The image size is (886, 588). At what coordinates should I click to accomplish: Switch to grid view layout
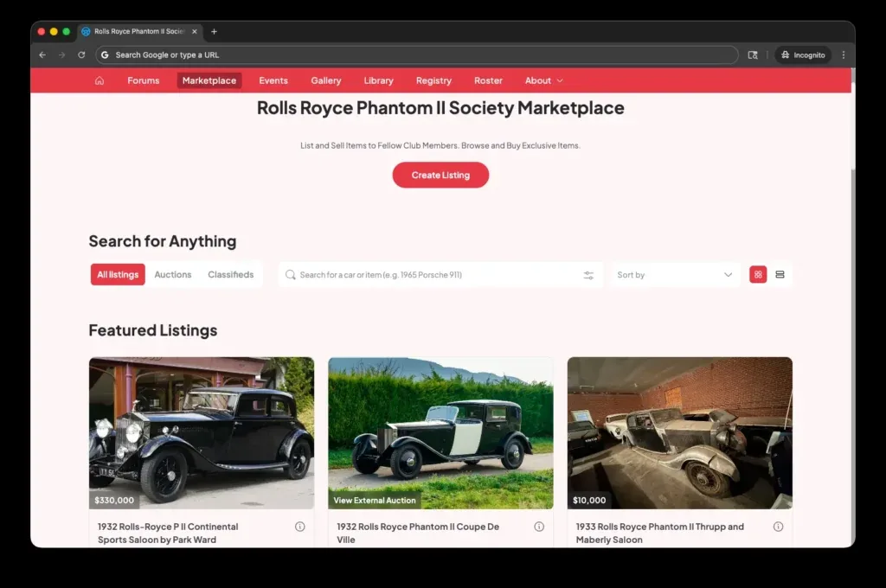[758, 274]
